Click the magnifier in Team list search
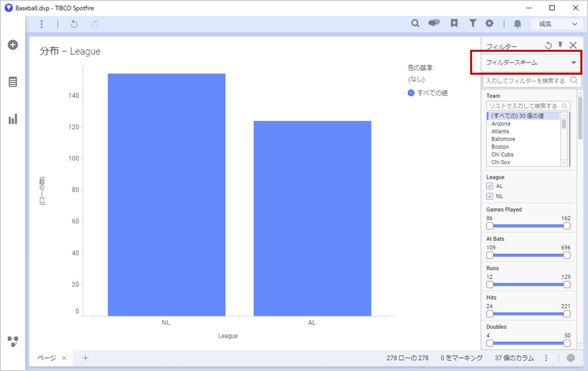 pos(564,106)
